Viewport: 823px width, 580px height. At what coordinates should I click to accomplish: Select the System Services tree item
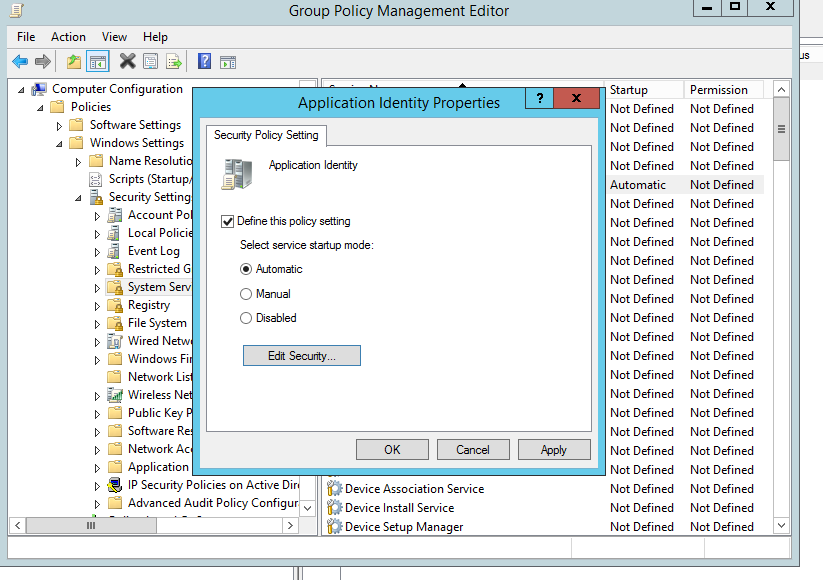(159, 287)
